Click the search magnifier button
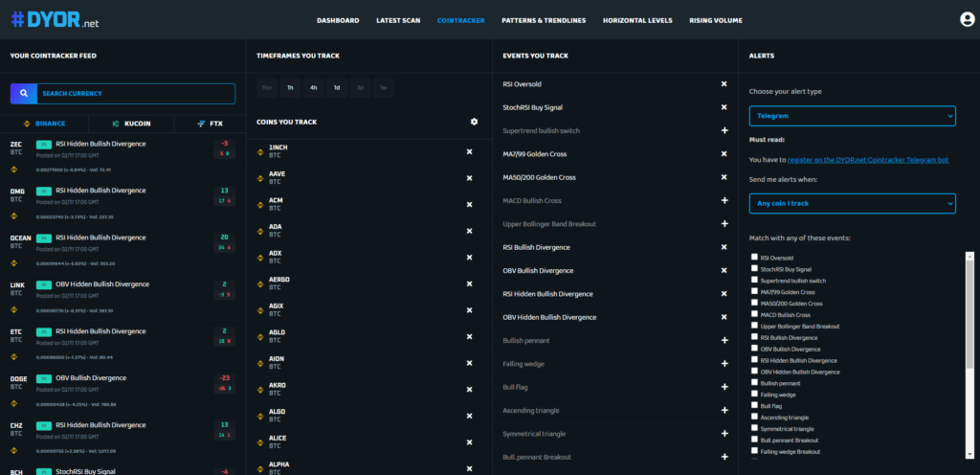This screenshot has height=475, width=980. (24, 94)
